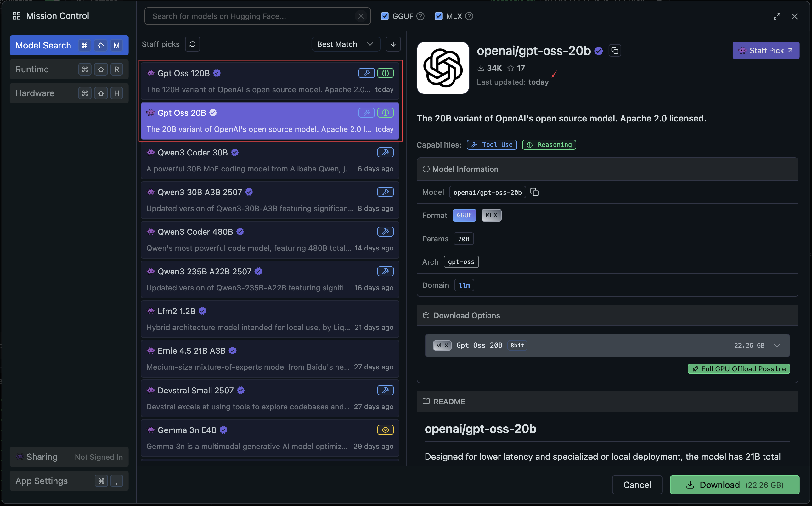Click Tool Use icon on Qwen3 30B A3B 2507
The image size is (812, 506).
tap(385, 192)
